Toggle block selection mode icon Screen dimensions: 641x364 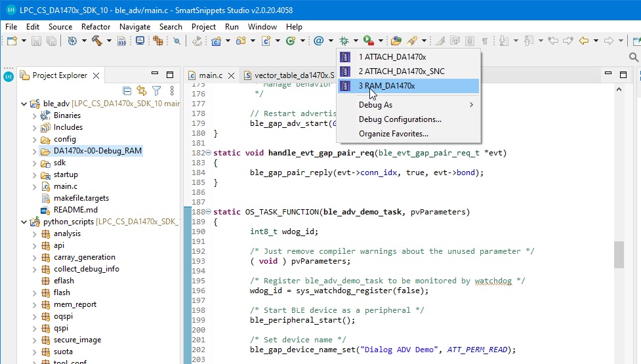[x=470, y=41]
